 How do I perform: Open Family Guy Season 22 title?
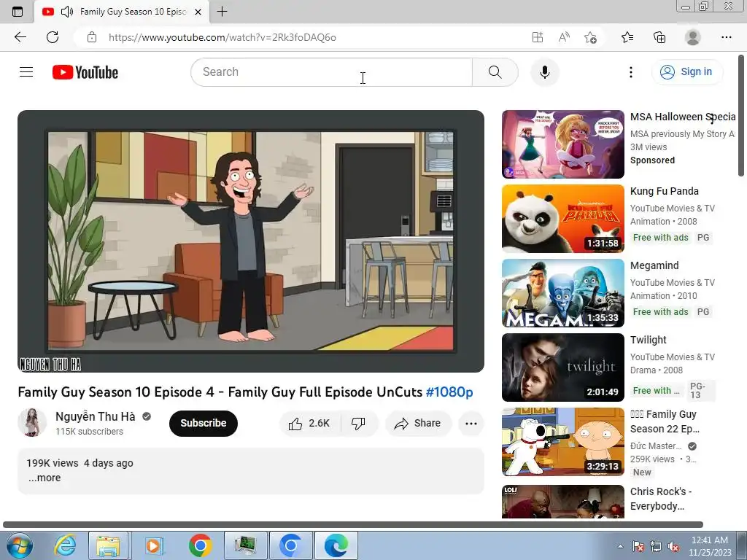click(665, 421)
